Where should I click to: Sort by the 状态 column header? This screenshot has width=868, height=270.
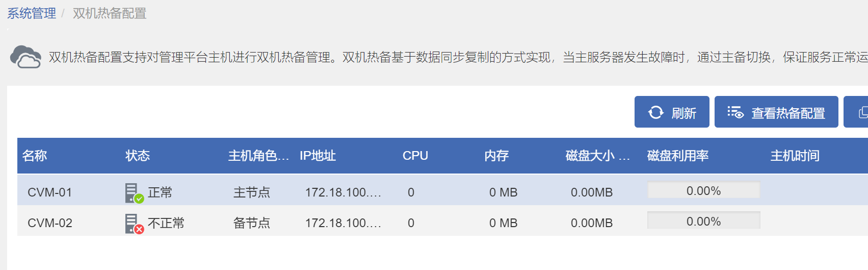138,156
